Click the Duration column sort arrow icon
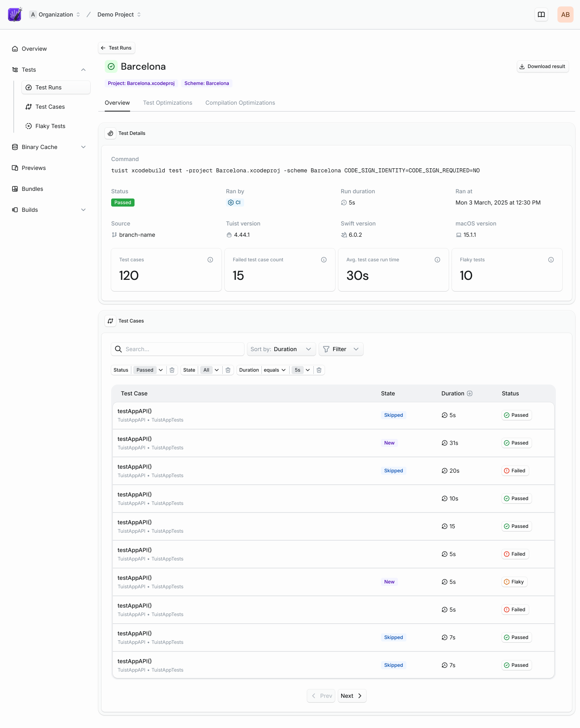This screenshot has height=728, width=580. [x=470, y=393]
